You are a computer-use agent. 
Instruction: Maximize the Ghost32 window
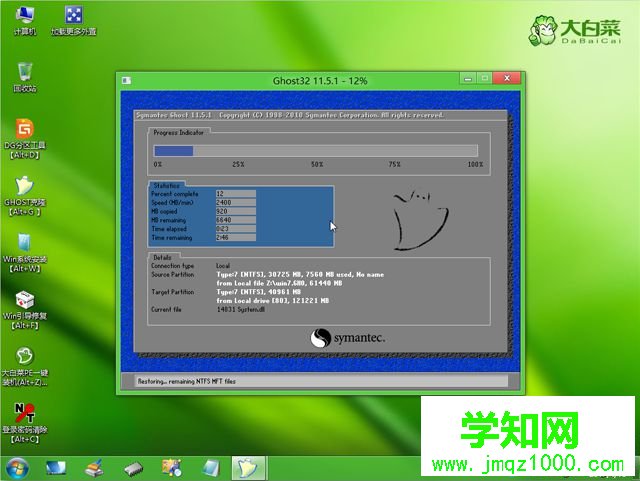484,78
